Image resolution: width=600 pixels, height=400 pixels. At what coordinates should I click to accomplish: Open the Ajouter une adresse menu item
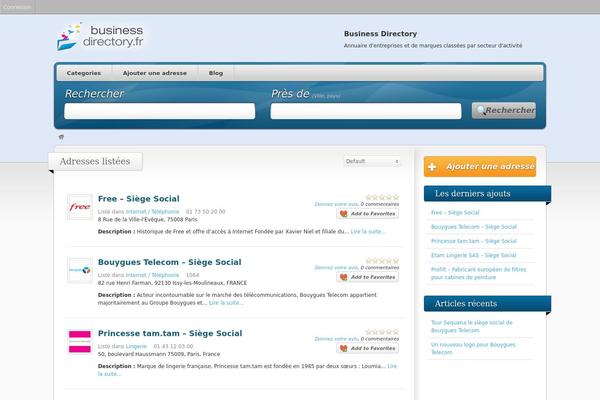click(x=155, y=73)
